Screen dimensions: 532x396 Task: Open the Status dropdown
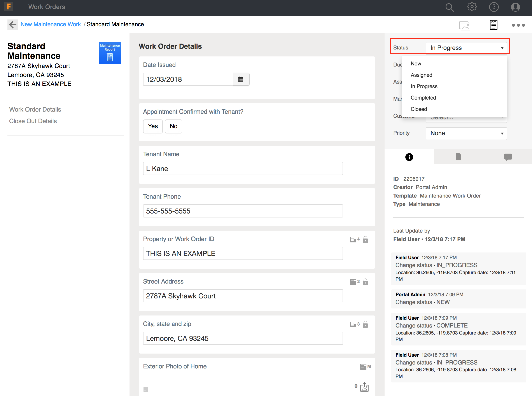coord(466,48)
